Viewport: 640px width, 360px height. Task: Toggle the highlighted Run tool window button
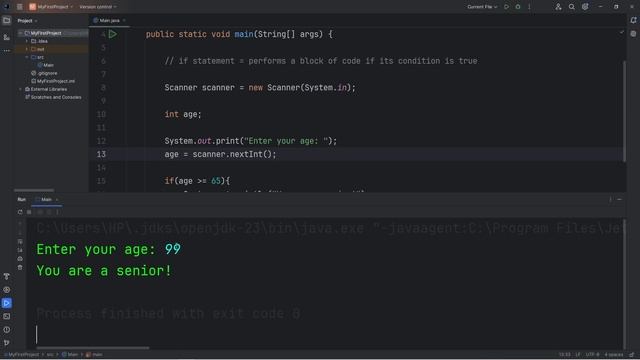click(7, 303)
